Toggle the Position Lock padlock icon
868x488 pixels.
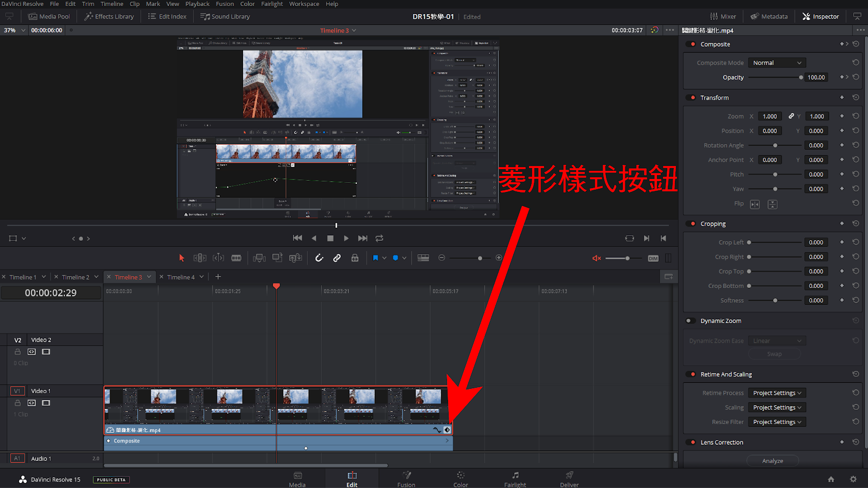click(355, 258)
